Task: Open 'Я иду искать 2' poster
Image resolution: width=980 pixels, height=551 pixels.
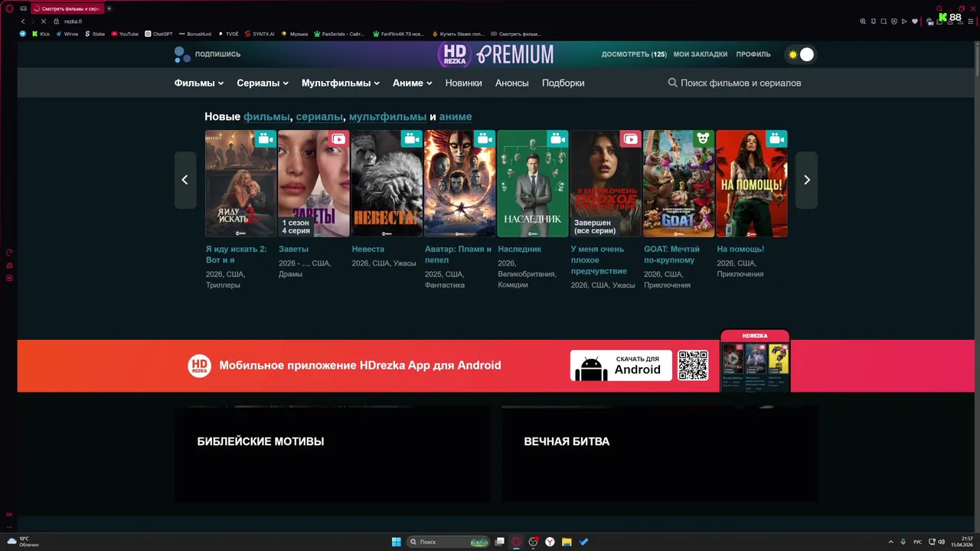Action: (240, 184)
